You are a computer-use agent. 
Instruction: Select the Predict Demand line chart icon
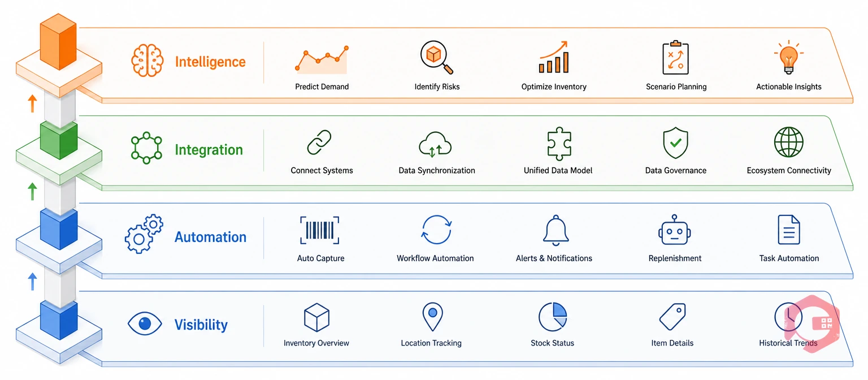[x=322, y=60]
